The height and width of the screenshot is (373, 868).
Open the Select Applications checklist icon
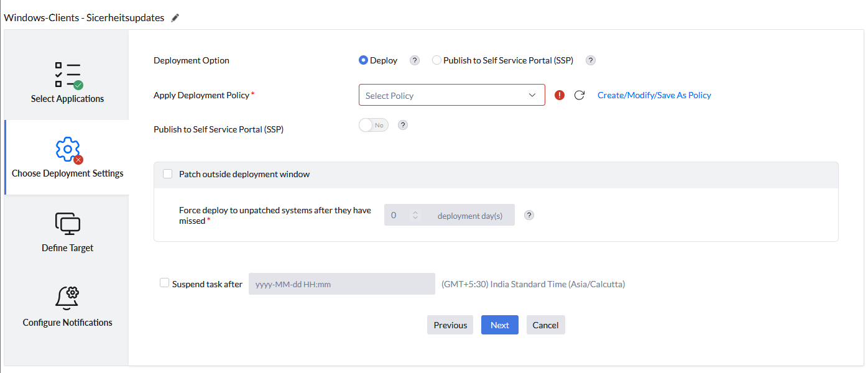tap(68, 76)
